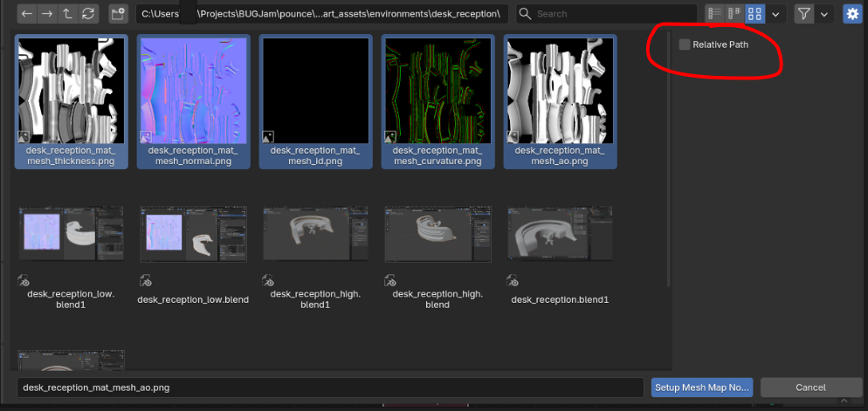The height and width of the screenshot is (411, 868).
Task: Select thumbnail display mode
Action: click(755, 14)
